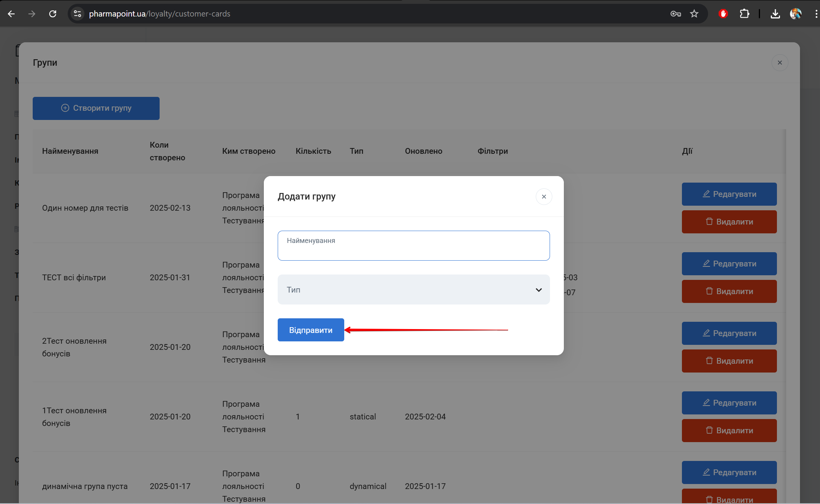This screenshot has height=504, width=820.
Task: Click Фільтри column header
Action: pyautogui.click(x=493, y=151)
